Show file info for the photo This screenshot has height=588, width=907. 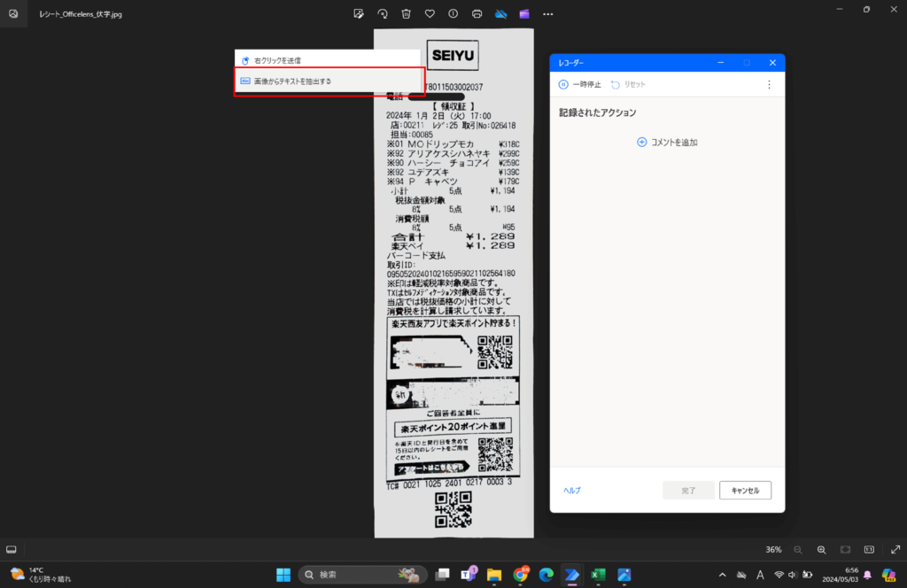[453, 14]
